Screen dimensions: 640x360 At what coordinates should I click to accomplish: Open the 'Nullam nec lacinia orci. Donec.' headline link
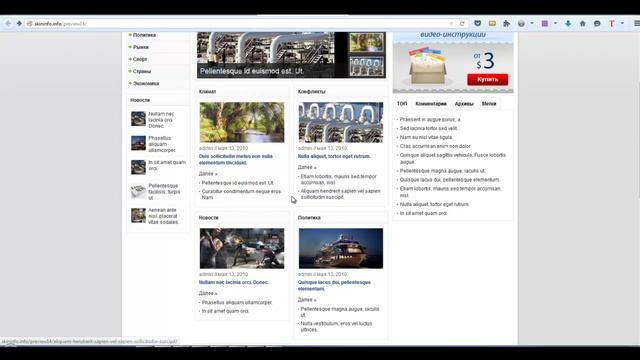tap(233, 282)
